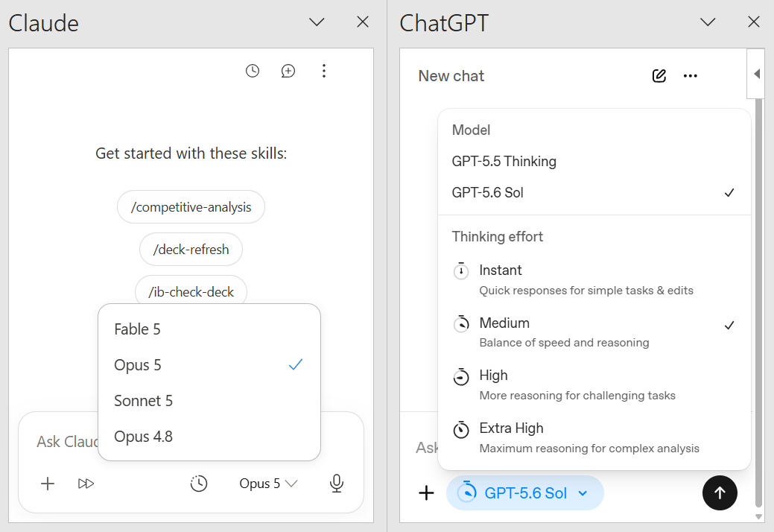Viewport: 774px width, 532px height.
Task: Set thinking effort to Medium
Action: [x=594, y=332]
